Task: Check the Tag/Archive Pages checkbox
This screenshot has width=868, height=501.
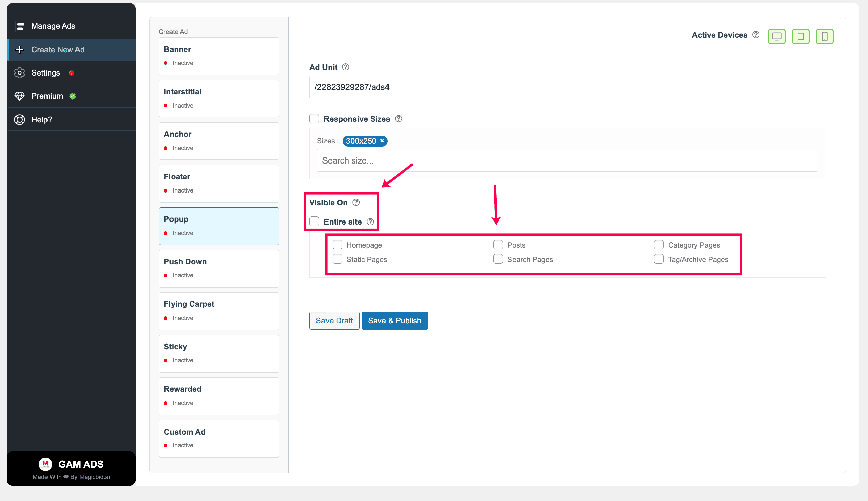Action: (x=658, y=259)
